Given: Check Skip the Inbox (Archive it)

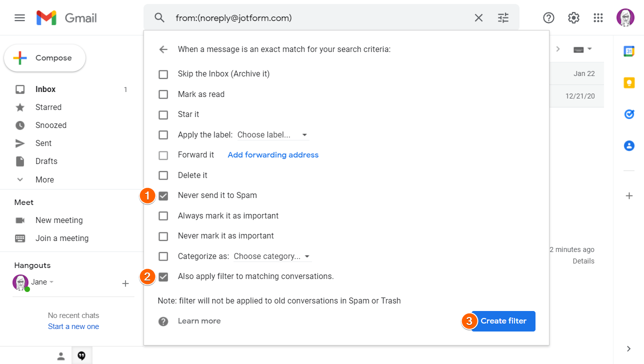Looking at the screenshot, I should [x=163, y=74].
